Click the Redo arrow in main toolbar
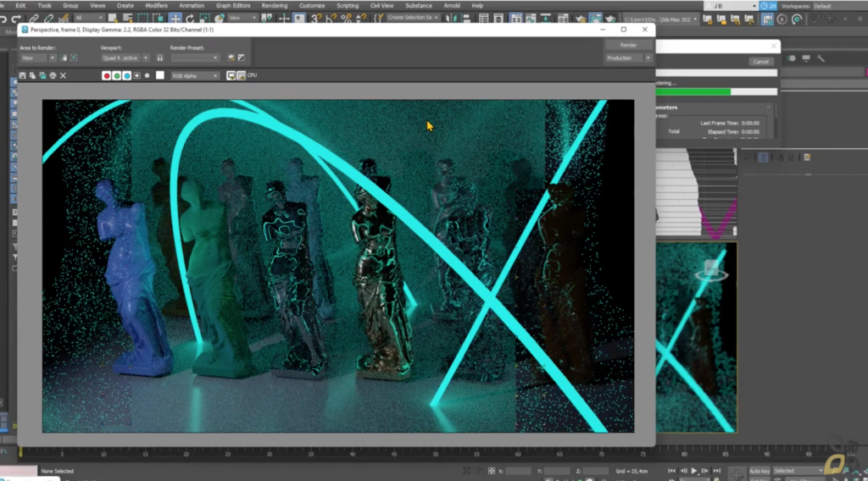 [16, 19]
